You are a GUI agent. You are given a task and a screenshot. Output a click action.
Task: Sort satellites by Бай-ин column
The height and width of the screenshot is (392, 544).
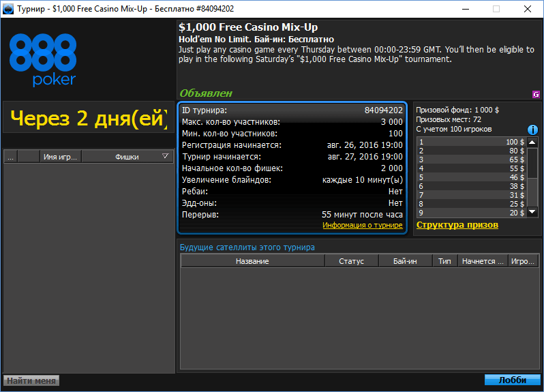click(405, 261)
